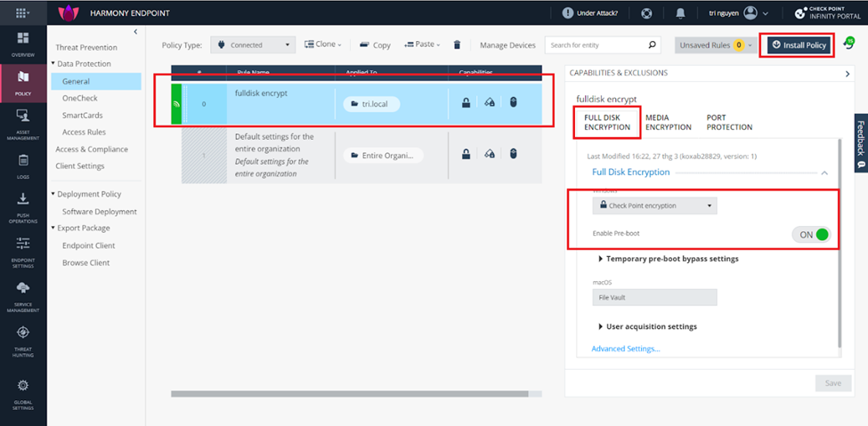This screenshot has height=426, width=868.
Task: Click lock icon in Default settings row
Action: (x=466, y=155)
